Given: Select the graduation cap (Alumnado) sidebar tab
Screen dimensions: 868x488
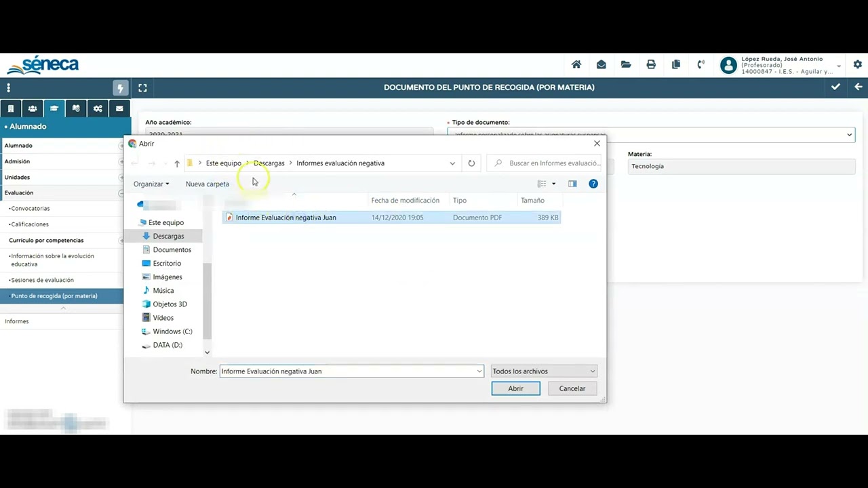Looking at the screenshot, I should click(54, 108).
